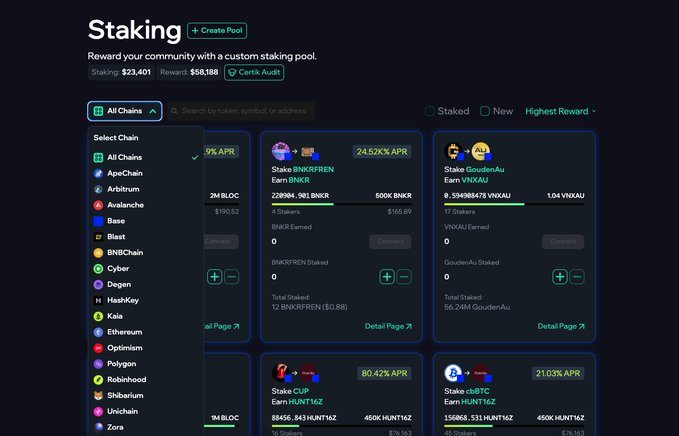Image resolution: width=679 pixels, height=436 pixels.
Task: Click the Degen chain icon
Action: (x=98, y=284)
